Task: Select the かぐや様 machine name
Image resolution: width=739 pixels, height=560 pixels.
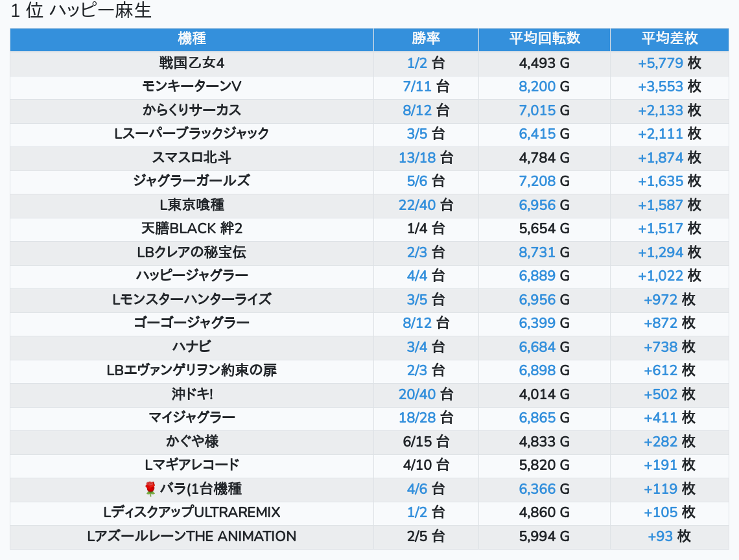Action: [x=192, y=441]
